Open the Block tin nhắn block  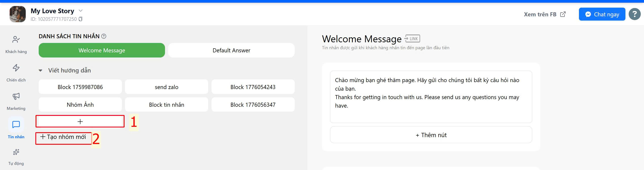(x=167, y=104)
